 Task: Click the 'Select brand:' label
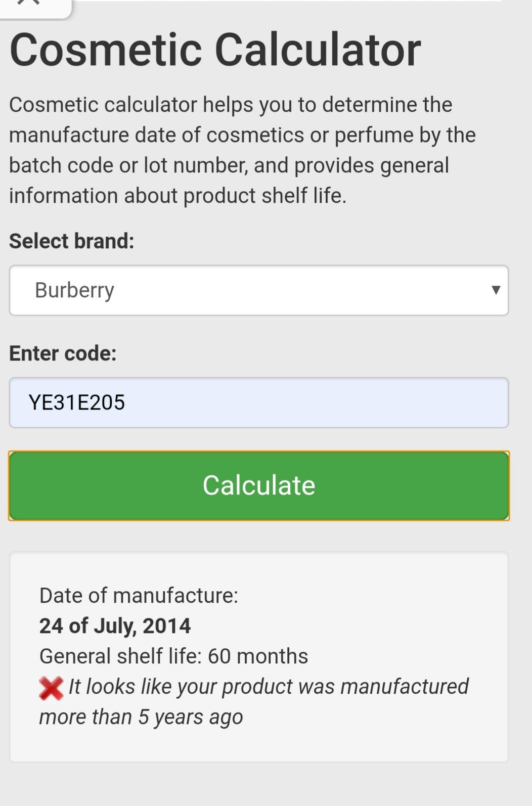(x=72, y=241)
